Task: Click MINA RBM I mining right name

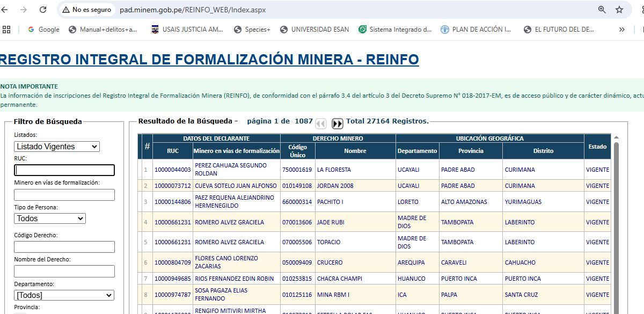Action: coord(333,295)
